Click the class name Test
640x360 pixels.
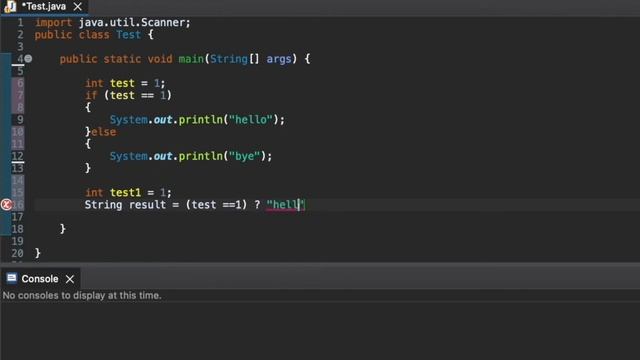(129, 35)
